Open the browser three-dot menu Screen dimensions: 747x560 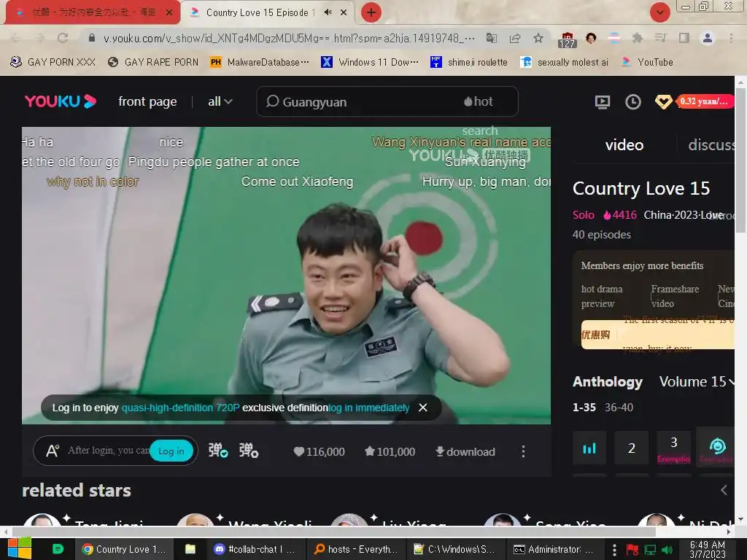pos(731,38)
